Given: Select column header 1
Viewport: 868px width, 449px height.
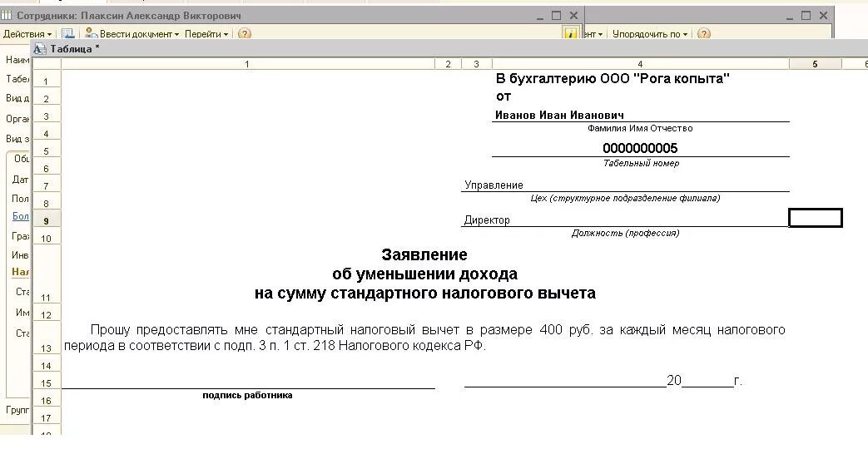Looking at the screenshot, I should (x=247, y=64).
